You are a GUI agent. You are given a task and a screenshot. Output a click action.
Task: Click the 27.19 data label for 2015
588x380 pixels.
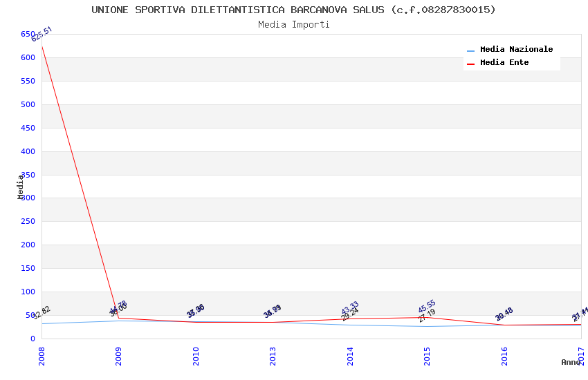pos(427,315)
